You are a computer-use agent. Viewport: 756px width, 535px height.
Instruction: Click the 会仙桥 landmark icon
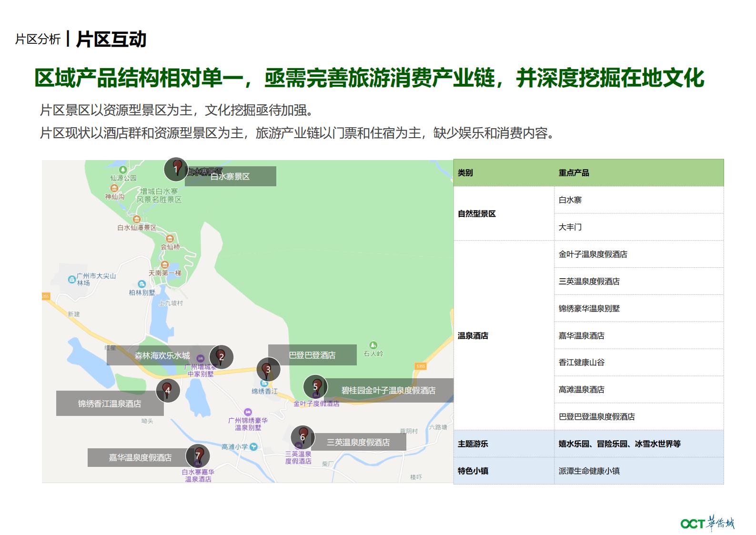tap(170, 238)
